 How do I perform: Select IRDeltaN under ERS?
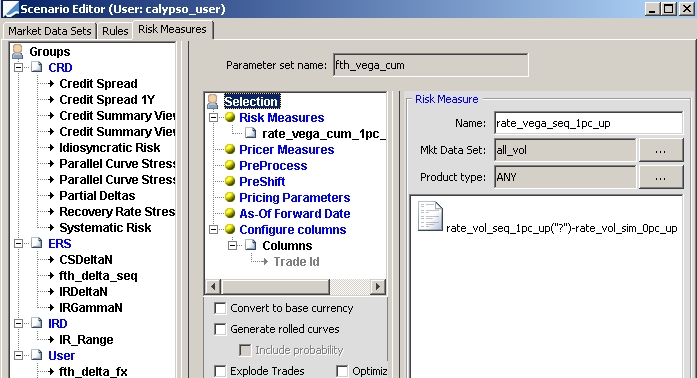tap(83, 292)
